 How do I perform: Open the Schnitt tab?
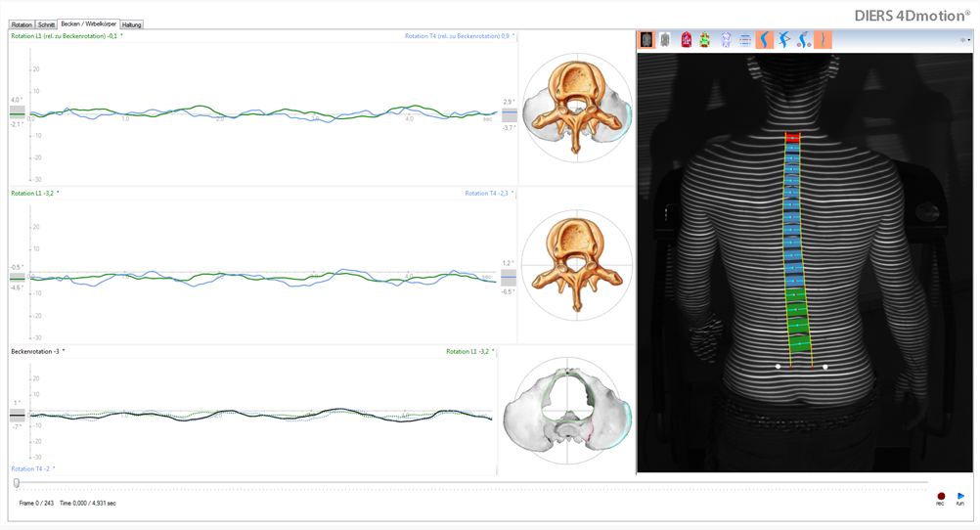tap(46, 23)
